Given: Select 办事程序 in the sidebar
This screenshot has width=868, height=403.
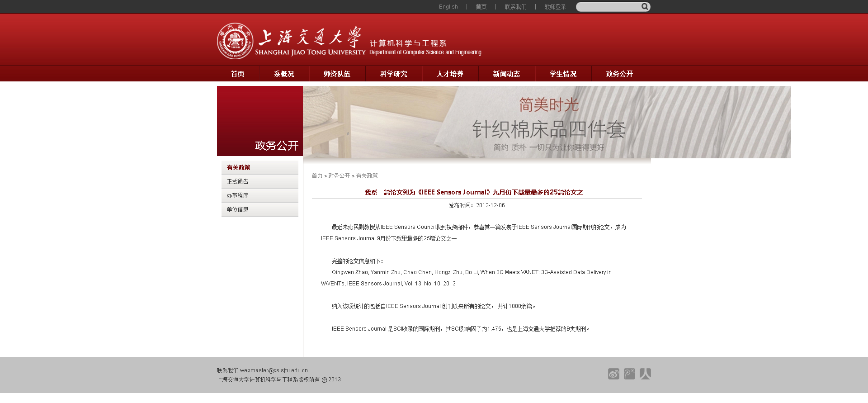Looking at the screenshot, I should pyautogui.click(x=238, y=195).
